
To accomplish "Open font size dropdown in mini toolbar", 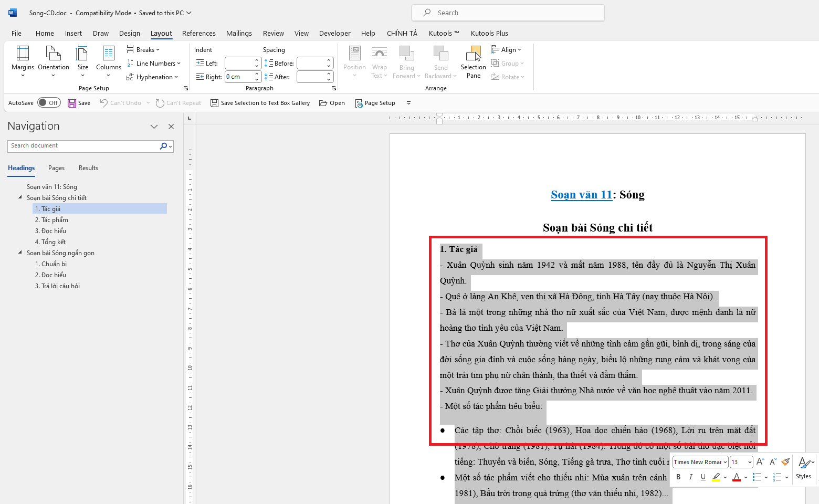I will [750, 462].
